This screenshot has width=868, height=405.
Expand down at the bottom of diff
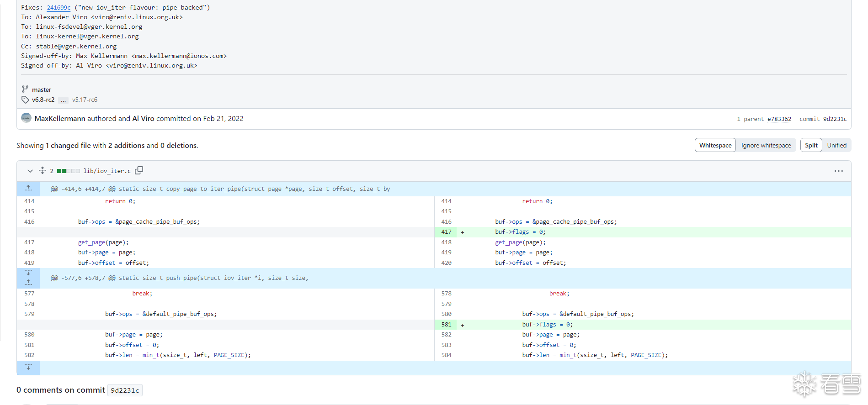click(x=28, y=368)
